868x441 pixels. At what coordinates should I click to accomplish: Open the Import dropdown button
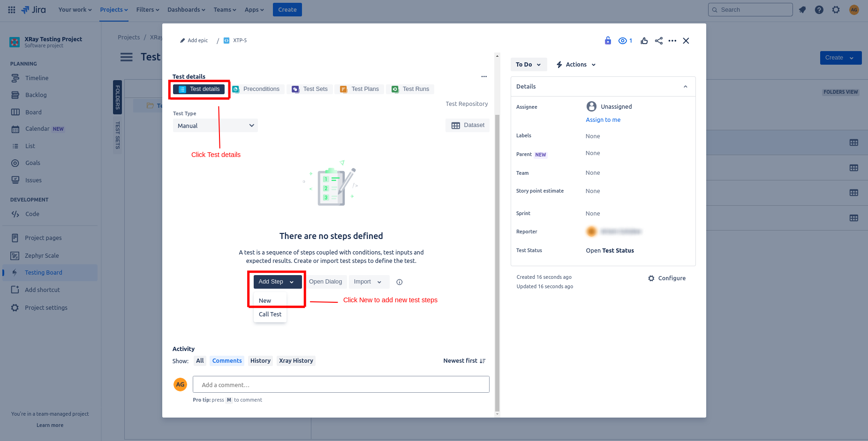(x=368, y=282)
